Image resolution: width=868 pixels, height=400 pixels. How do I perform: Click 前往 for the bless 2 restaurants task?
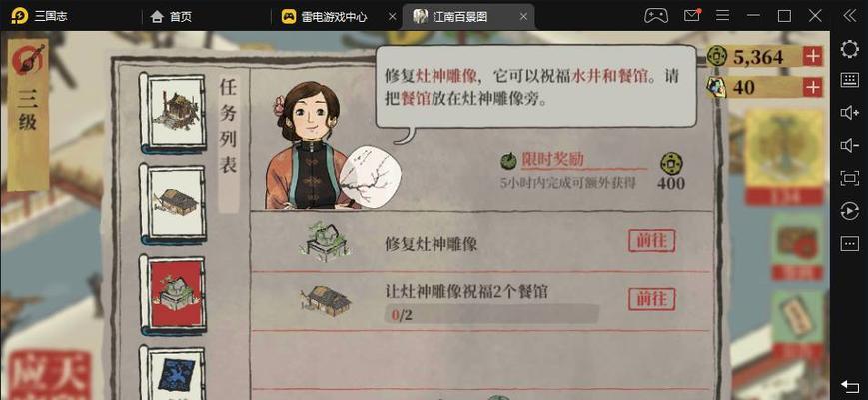click(651, 299)
